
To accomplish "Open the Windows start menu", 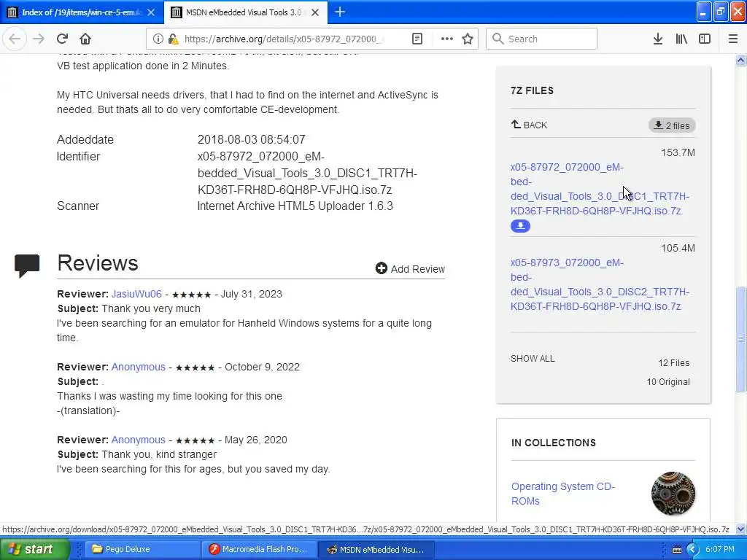I will (x=35, y=549).
